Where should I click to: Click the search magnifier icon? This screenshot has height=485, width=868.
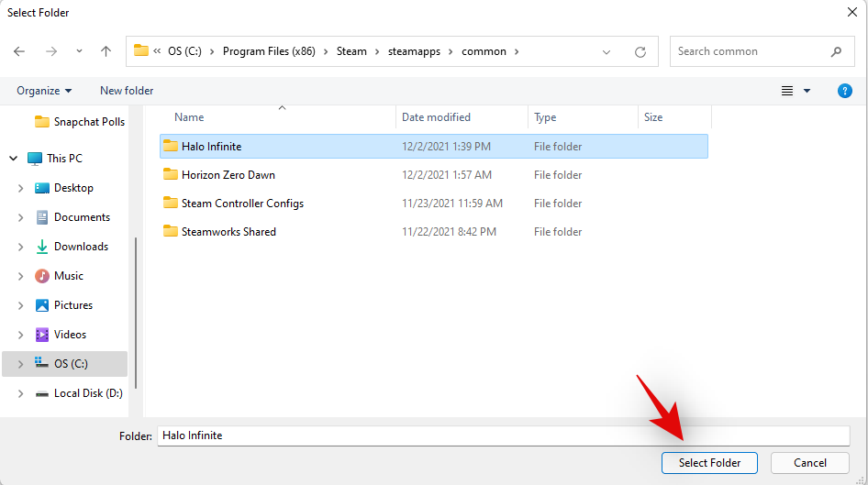836,52
